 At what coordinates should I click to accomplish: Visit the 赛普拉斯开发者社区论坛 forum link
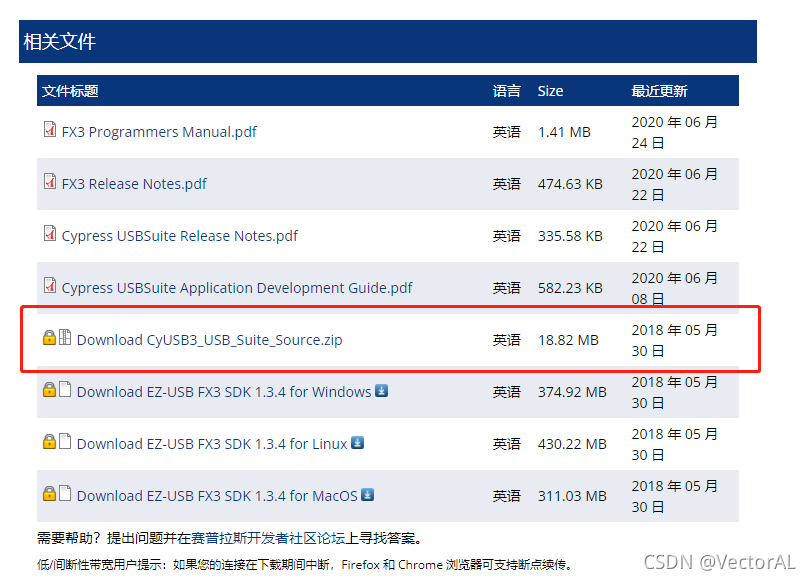pyautogui.click(x=268, y=538)
